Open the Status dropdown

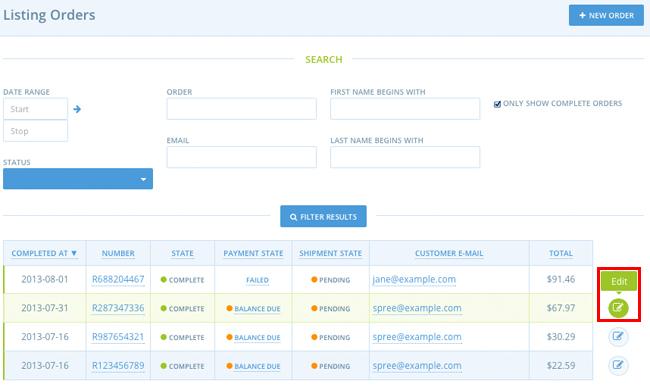(x=78, y=179)
